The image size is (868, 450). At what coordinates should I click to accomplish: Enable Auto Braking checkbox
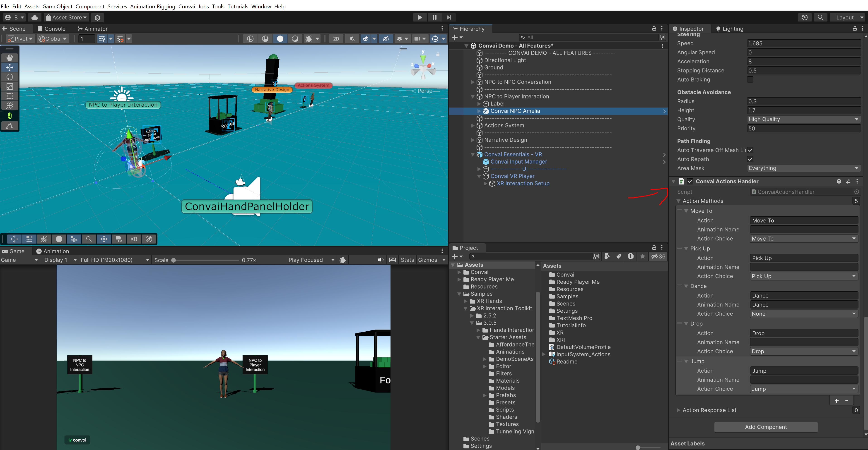coord(750,79)
